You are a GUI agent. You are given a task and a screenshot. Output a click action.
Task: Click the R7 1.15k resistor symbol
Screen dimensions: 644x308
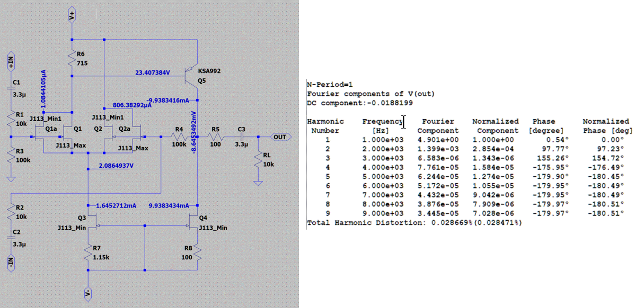tap(88, 253)
